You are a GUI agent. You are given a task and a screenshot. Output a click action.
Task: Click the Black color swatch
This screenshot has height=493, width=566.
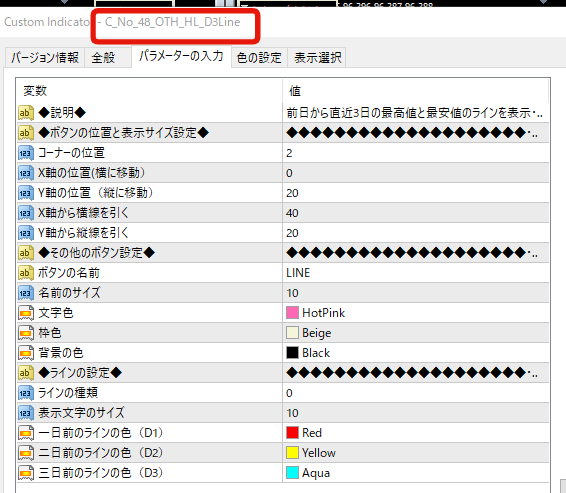292,353
